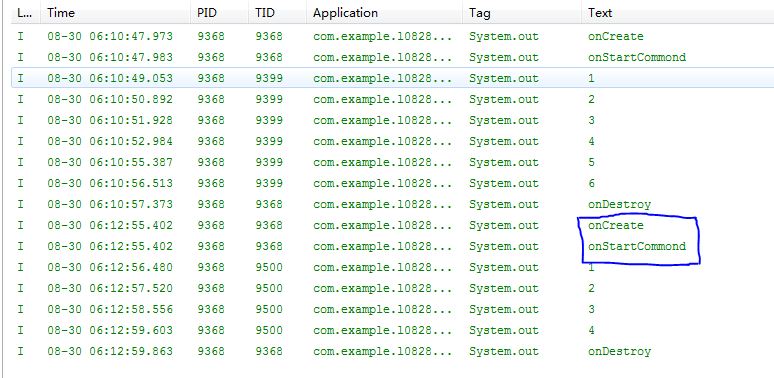Select the log row at 06:12:56.480
Screen dimensions: 774x378
coord(393,267)
